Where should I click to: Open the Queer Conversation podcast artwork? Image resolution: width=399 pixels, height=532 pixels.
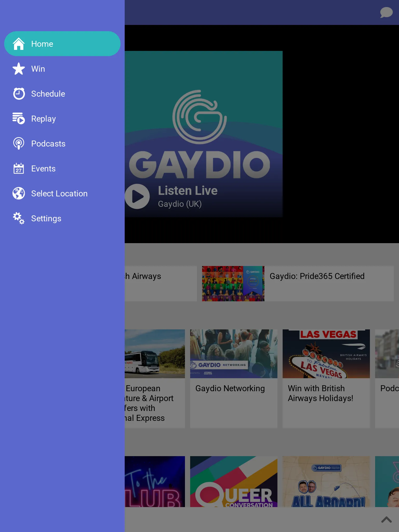tap(234, 482)
